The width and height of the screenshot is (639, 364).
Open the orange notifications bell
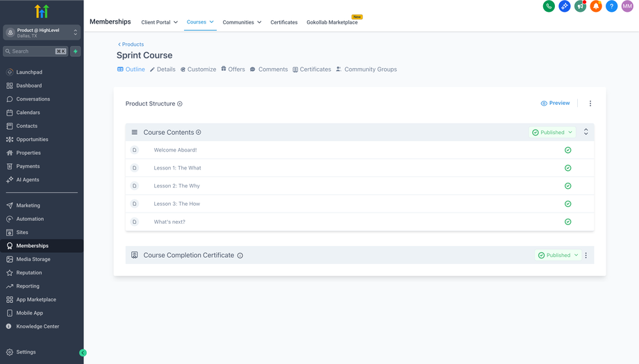tap(596, 6)
